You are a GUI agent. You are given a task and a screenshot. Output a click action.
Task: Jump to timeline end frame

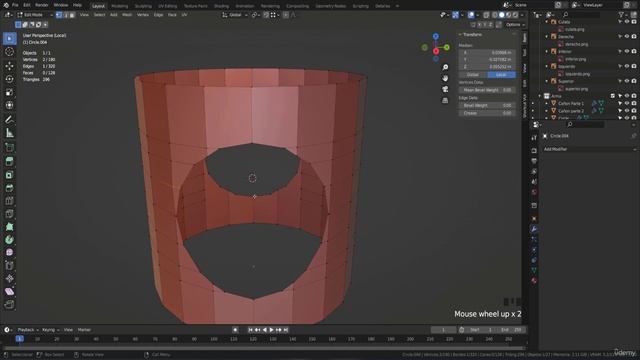pyautogui.click(x=286, y=330)
